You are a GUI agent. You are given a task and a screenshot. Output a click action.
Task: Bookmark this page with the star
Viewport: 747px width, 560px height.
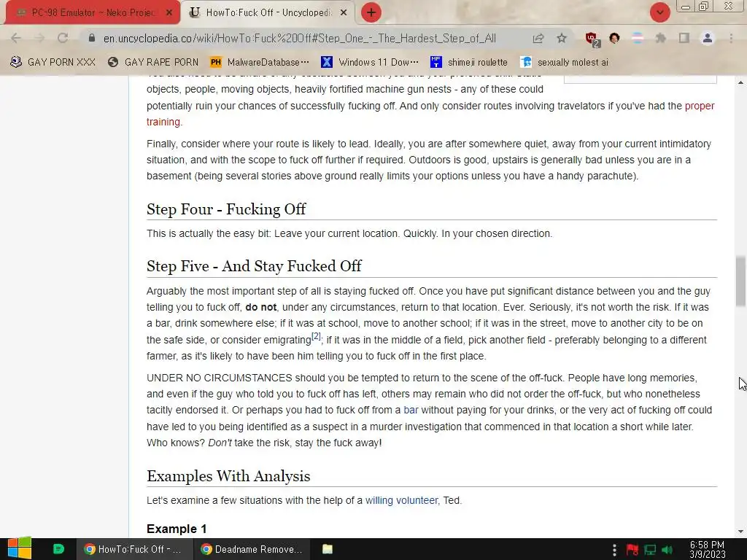click(x=562, y=38)
